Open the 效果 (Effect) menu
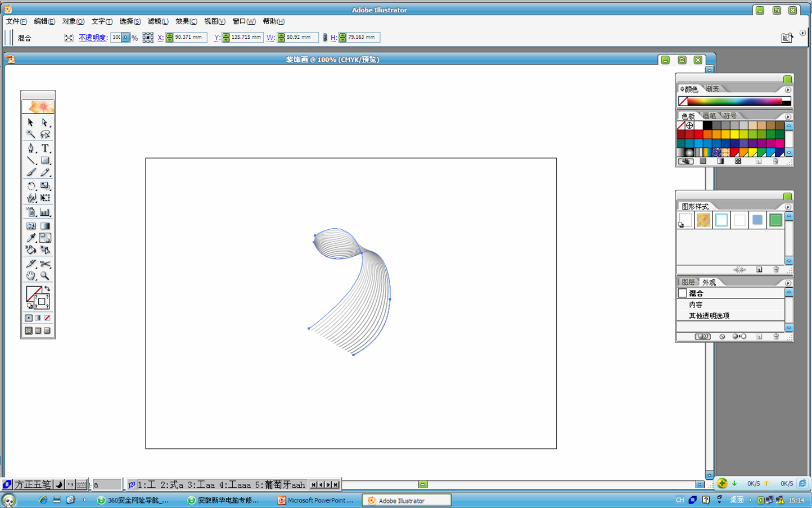812x508 pixels. (186, 21)
